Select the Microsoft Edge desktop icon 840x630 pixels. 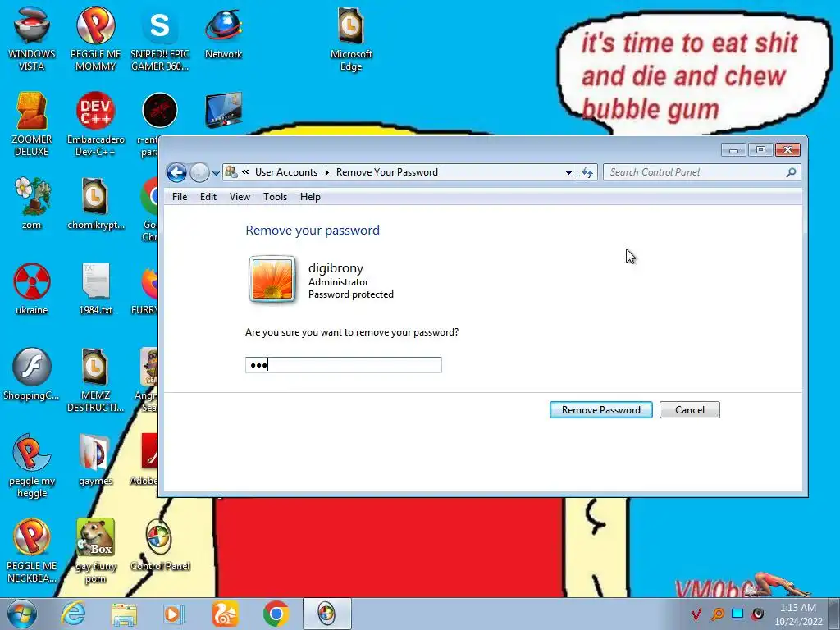[x=351, y=39]
